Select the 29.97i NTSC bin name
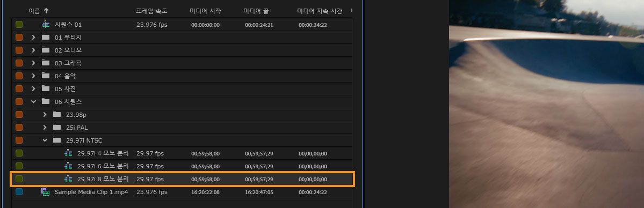This screenshot has width=644, height=208. [x=84, y=140]
